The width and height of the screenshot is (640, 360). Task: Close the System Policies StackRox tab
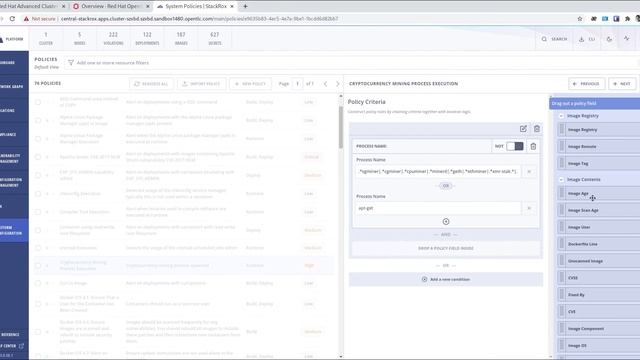[x=232, y=7]
